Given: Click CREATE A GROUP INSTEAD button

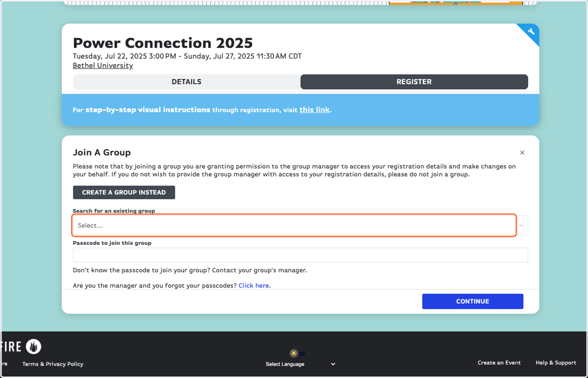Looking at the screenshot, I should [x=124, y=192].
